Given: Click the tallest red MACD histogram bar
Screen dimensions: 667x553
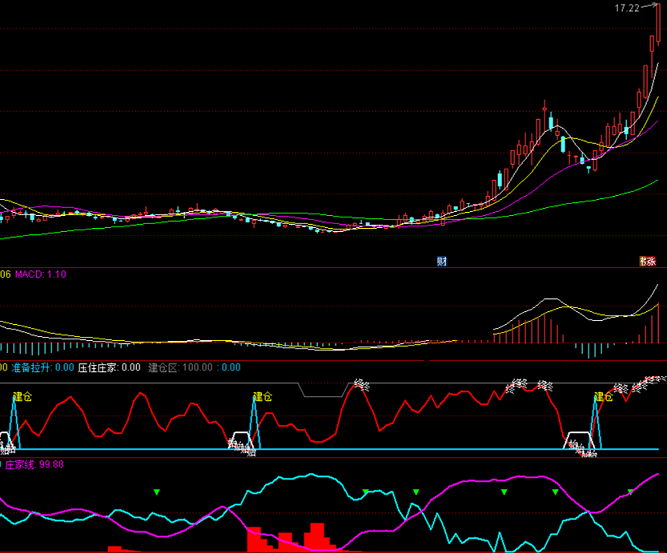Looking at the screenshot, I should pyautogui.click(x=658, y=323).
